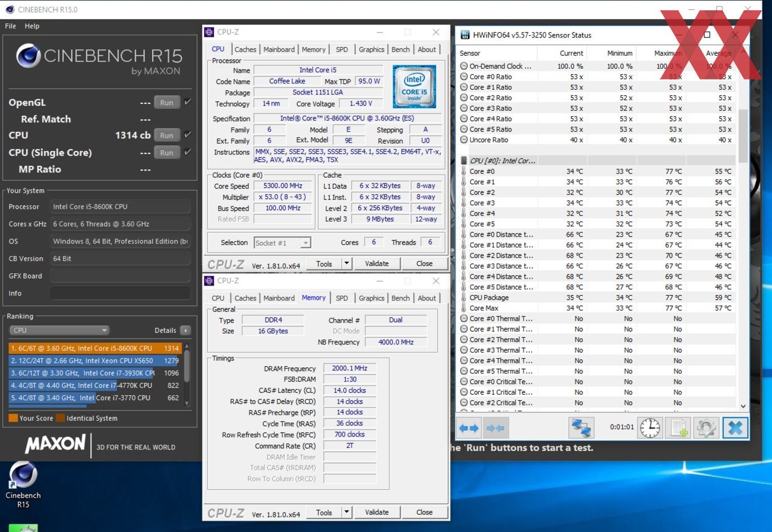The height and width of the screenshot is (532, 772).
Task: Open the Cinebench File menu
Action: point(10,26)
